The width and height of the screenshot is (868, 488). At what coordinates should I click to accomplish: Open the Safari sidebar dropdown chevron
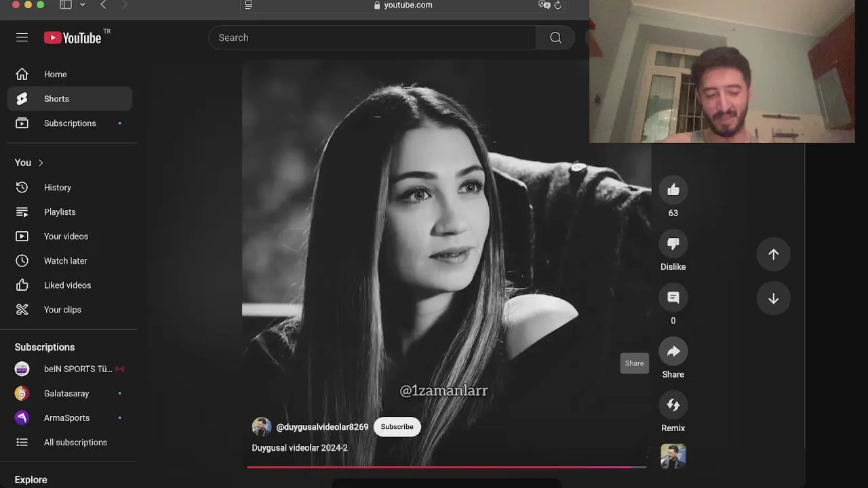pos(83,5)
